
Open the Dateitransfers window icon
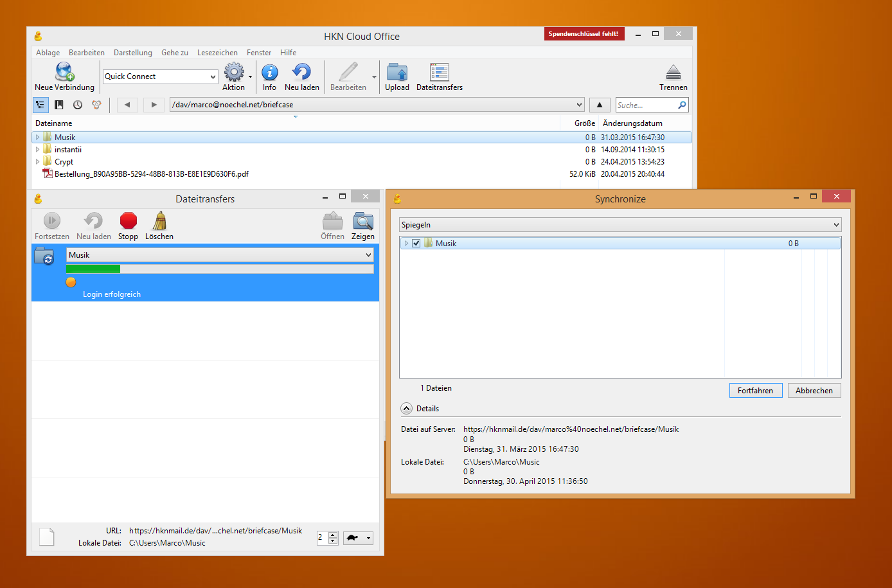[x=440, y=72]
